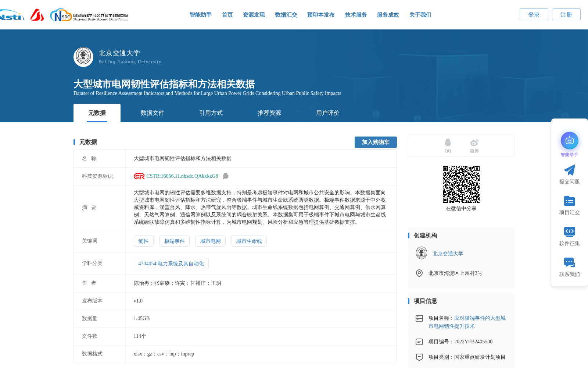Click the dataset name 大型城市电网韧性评估指标和方法相关数据 in the table
This screenshot has height=368, width=588.
pos(183,159)
